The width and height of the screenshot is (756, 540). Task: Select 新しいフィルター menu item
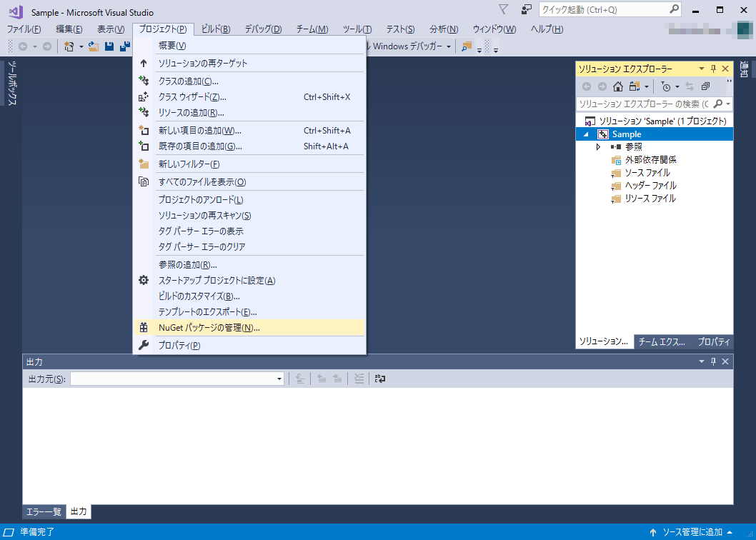(x=249, y=164)
